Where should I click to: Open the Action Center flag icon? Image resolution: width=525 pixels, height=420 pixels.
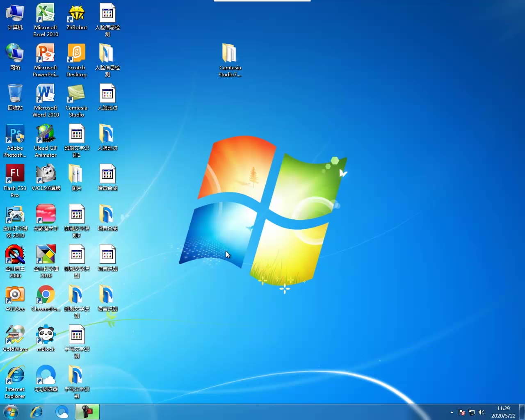coord(462,412)
